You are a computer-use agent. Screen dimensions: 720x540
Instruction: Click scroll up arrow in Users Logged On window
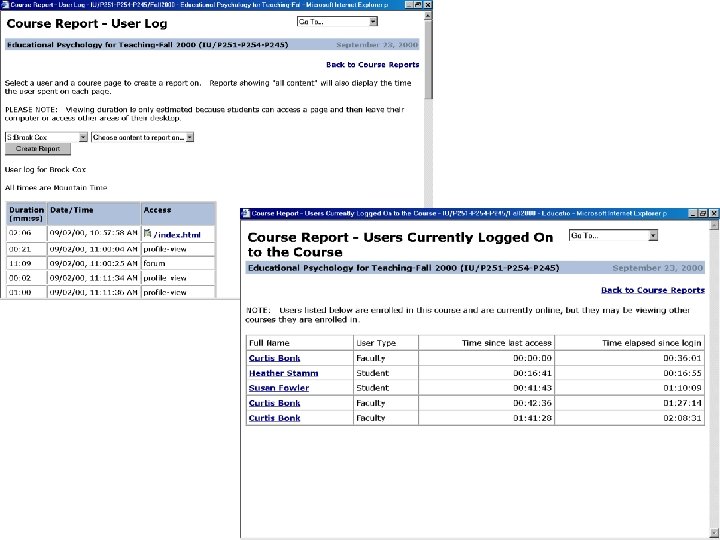tap(714, 225)
